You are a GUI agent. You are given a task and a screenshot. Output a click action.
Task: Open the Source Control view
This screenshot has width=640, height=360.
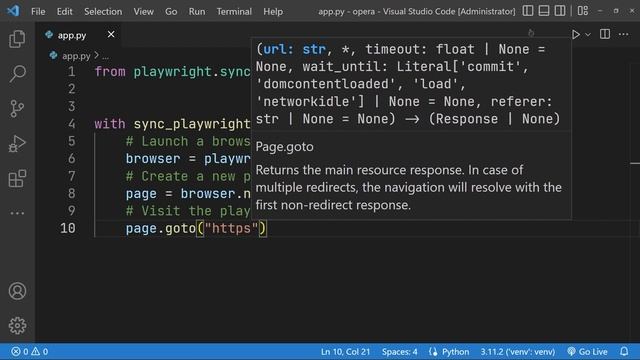pyautogui.click(x=17, y=109)
